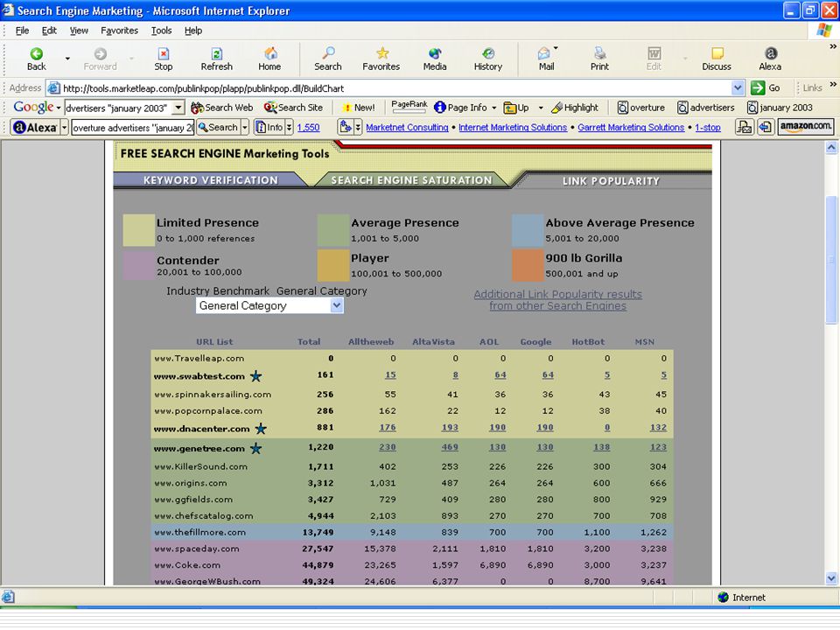Reload the page with the Refresh icon
The image size is (840, 630).
tap(216, 53)
